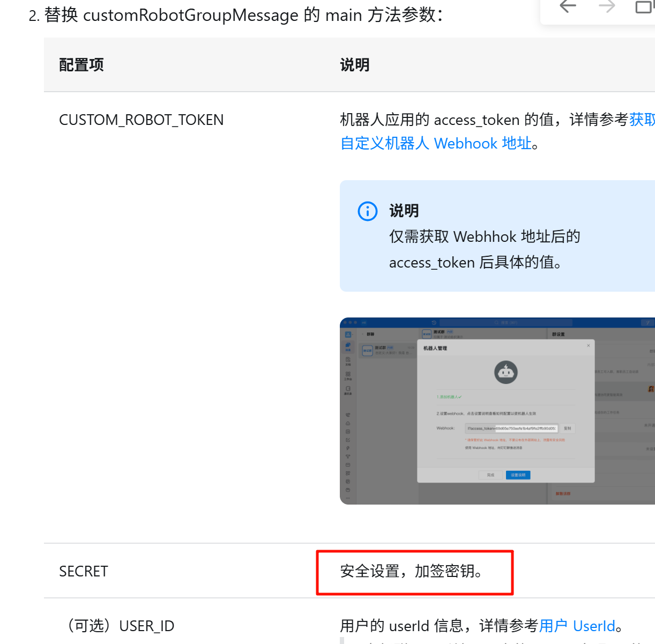
Task: Click the CUSTOM_ROBOT_TOKEN config name
Action: point(141,120)
